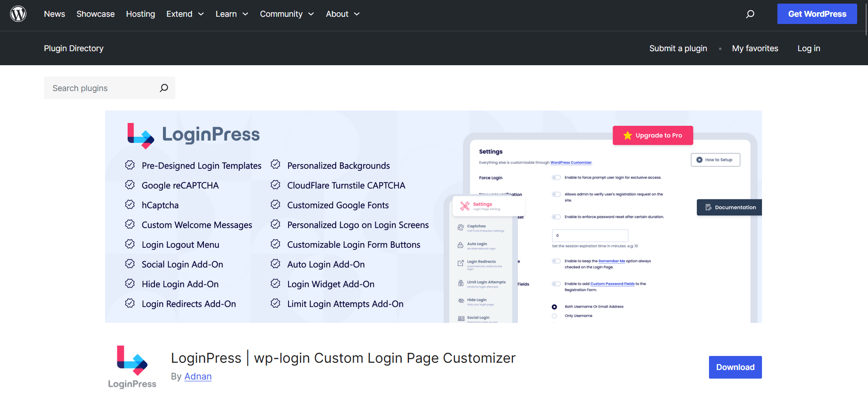
Task: Click the Social Login sidebar item
Action: (x=478, y=319)
